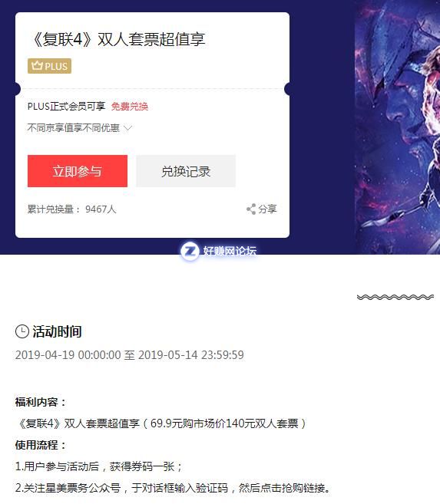Click the clock icon beside 活动时间
The image size is (440, 504).
(22, 331)
